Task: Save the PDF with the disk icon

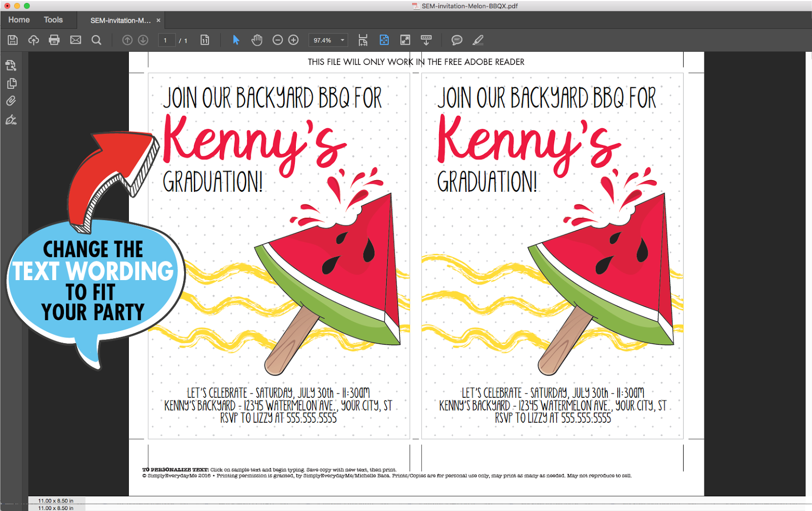Action: click(12, 40)
